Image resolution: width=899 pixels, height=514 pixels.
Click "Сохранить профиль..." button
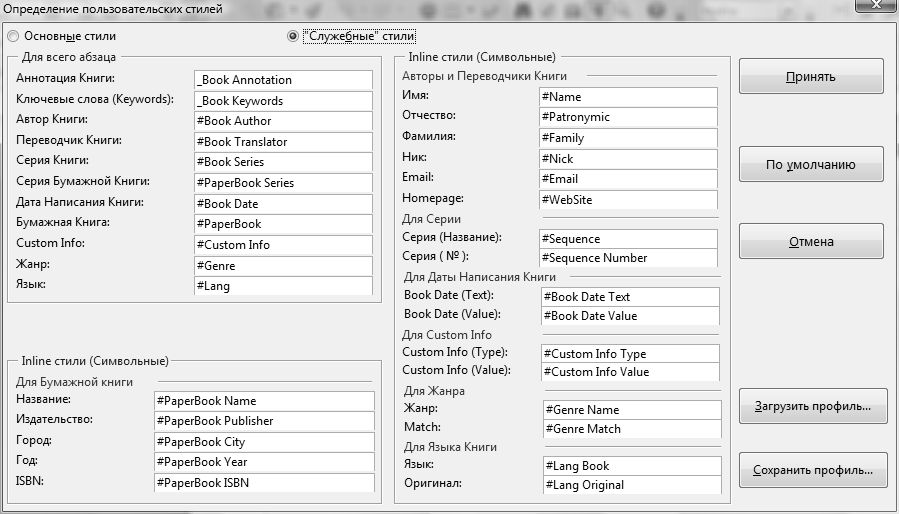(x=813, y=470)
